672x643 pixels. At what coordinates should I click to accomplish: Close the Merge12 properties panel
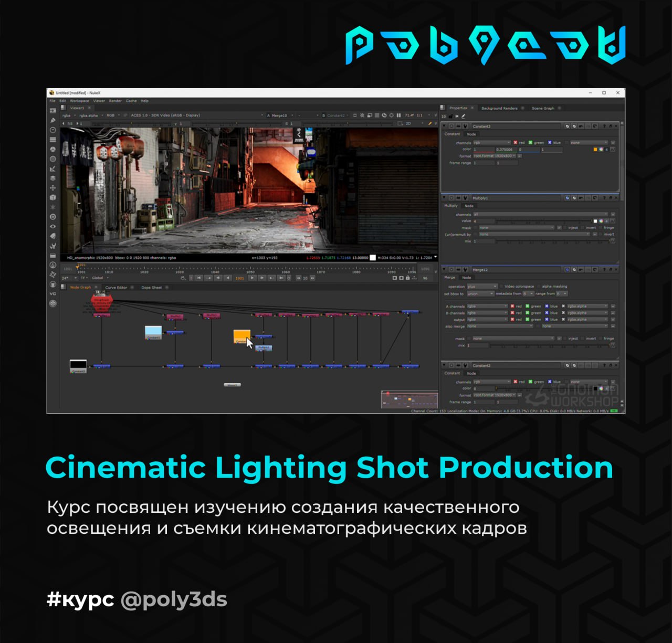coord(616,269)
